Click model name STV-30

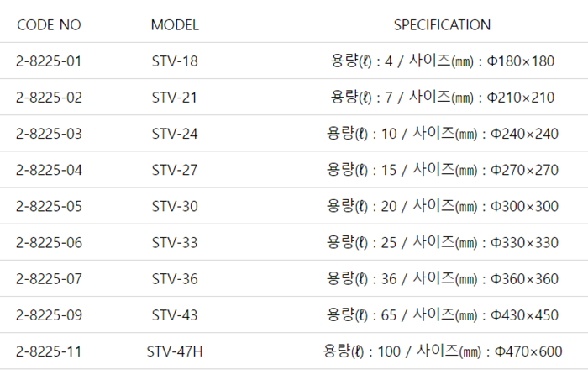pos(175,207)
